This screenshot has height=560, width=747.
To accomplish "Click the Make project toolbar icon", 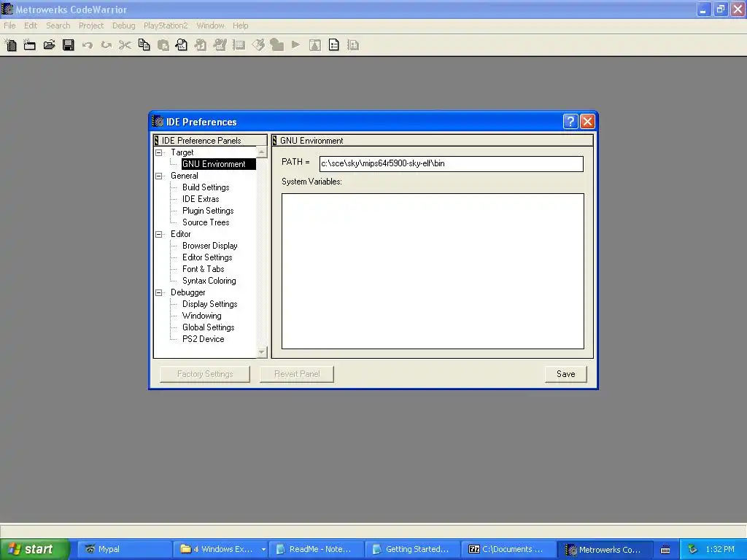I will click(220, 45).
